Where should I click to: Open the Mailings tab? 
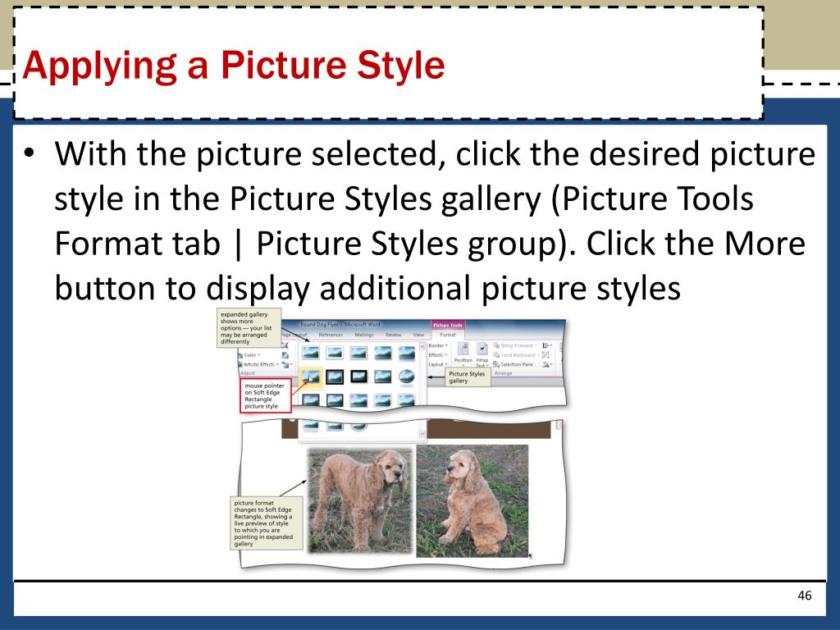[363, 335]
